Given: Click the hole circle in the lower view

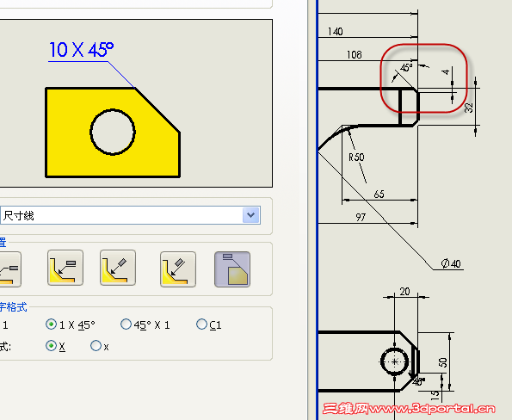Looking at the screenshot, I should click(395, 361).
